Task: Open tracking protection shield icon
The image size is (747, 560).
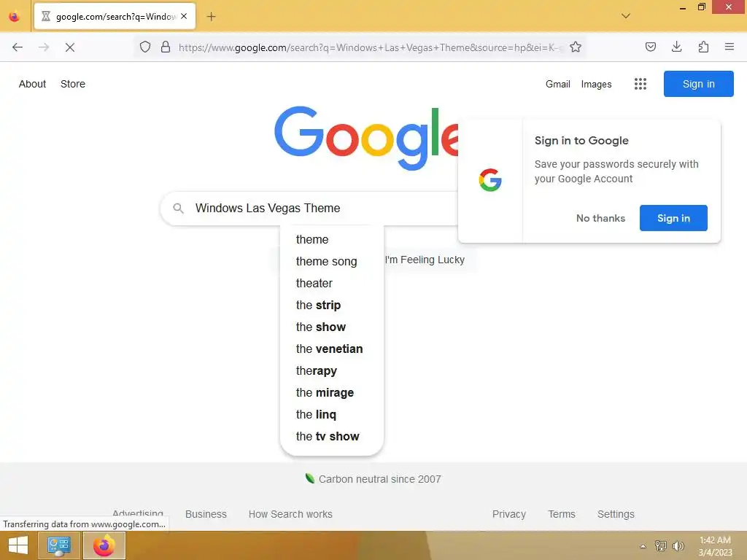Action: [145, 47]
